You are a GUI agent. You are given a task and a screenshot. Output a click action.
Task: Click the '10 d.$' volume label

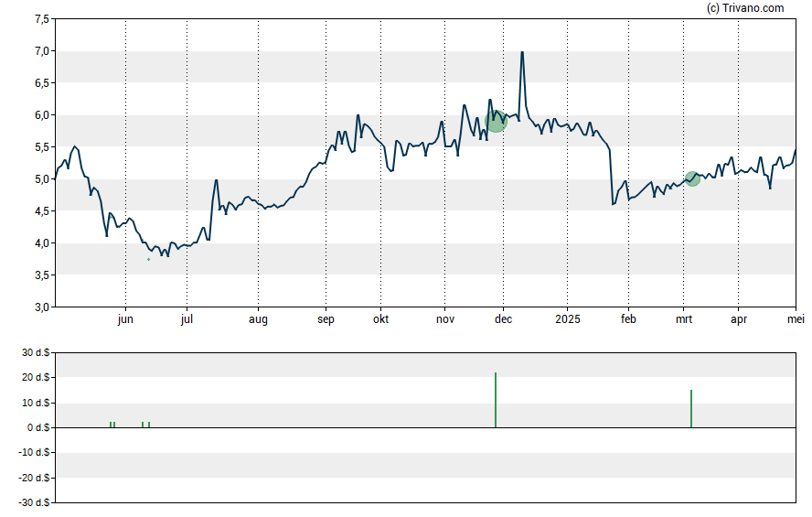point(36,403)
